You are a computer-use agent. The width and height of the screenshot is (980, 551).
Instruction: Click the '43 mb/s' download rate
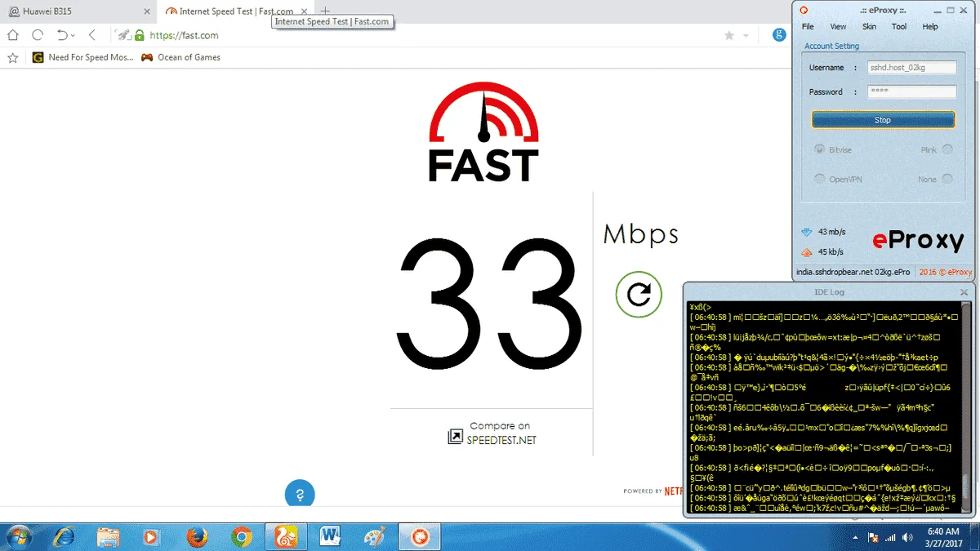(x=831, y=233)
